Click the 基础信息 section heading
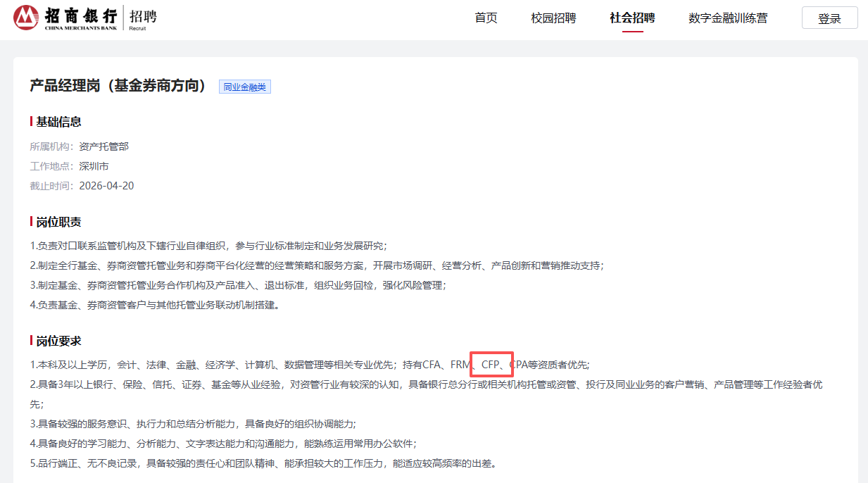 click(58, 122)
